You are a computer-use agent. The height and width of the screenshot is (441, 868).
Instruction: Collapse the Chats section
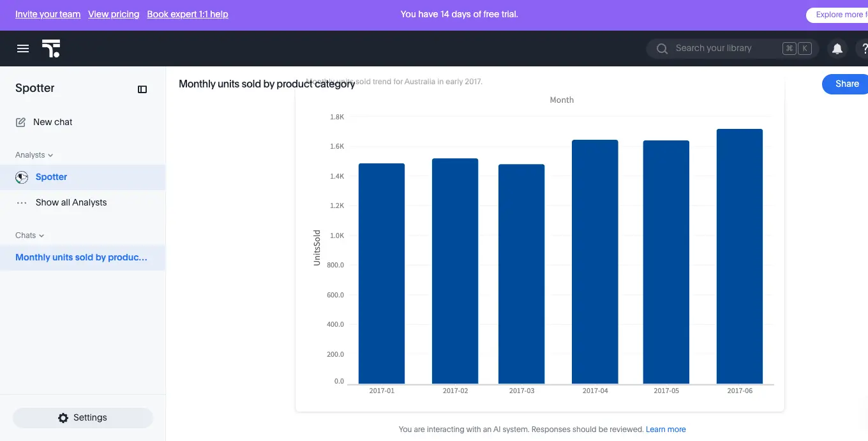(x=30, y=235)
